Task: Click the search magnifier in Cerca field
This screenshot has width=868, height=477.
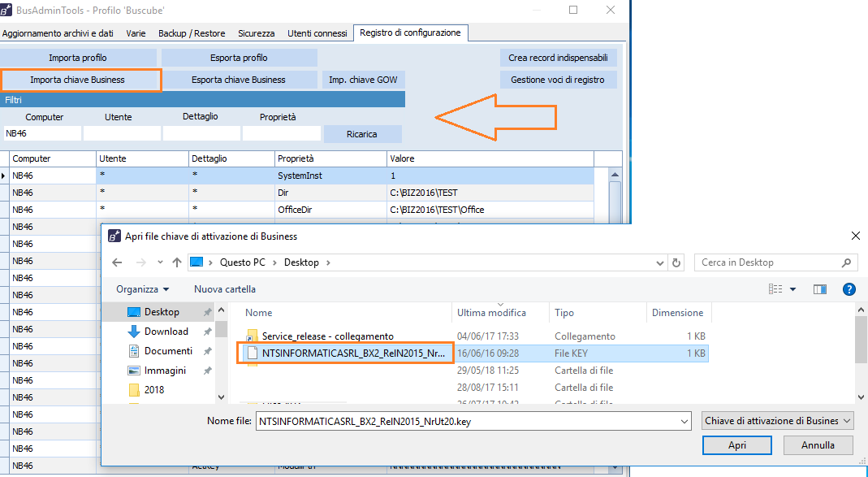Action: [846, 262]
